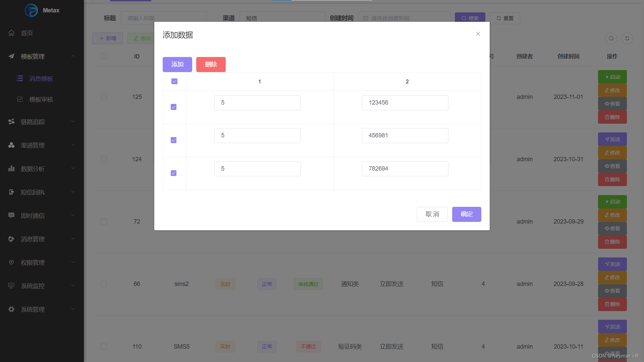This screenshot has height=362, width=644.
Task: Click the purple 添加 button
Action: [177, 64]
